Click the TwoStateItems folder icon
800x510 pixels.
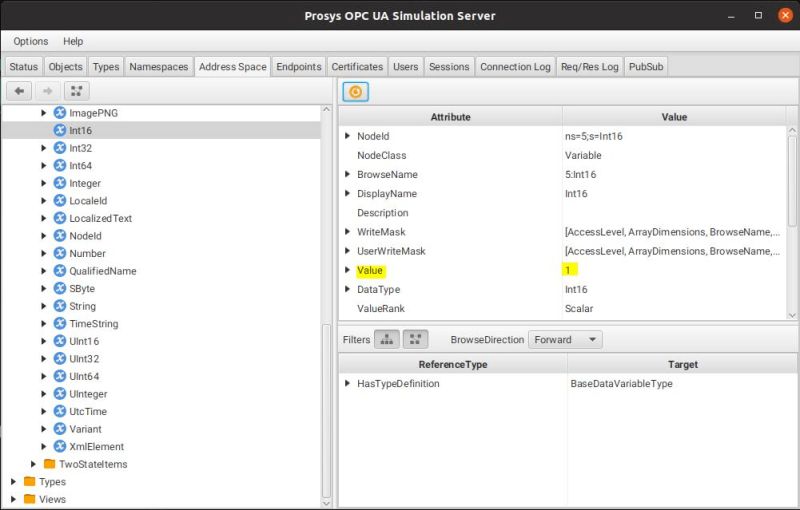pyautogui.click(x=49, y=464)
